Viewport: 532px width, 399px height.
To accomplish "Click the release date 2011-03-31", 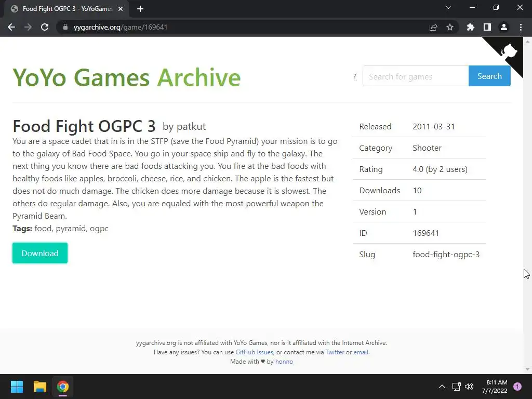I will pyautogui.click(x=434, y=127).
